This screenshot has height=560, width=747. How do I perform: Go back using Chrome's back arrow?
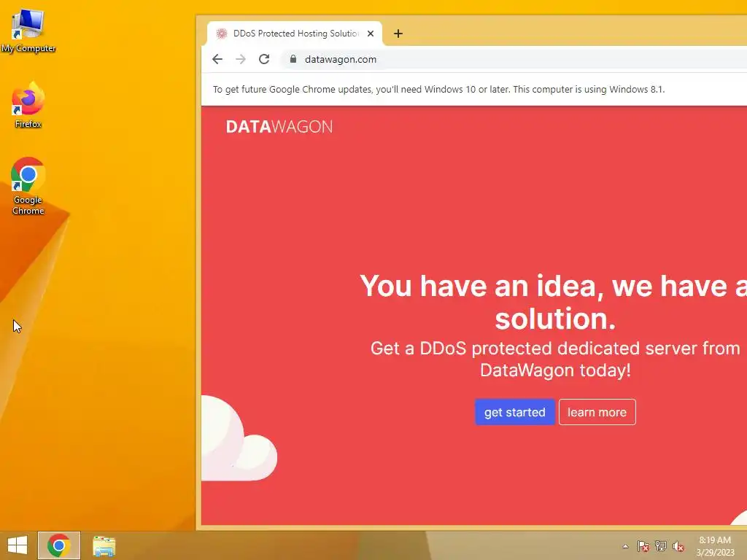(217, 59)
